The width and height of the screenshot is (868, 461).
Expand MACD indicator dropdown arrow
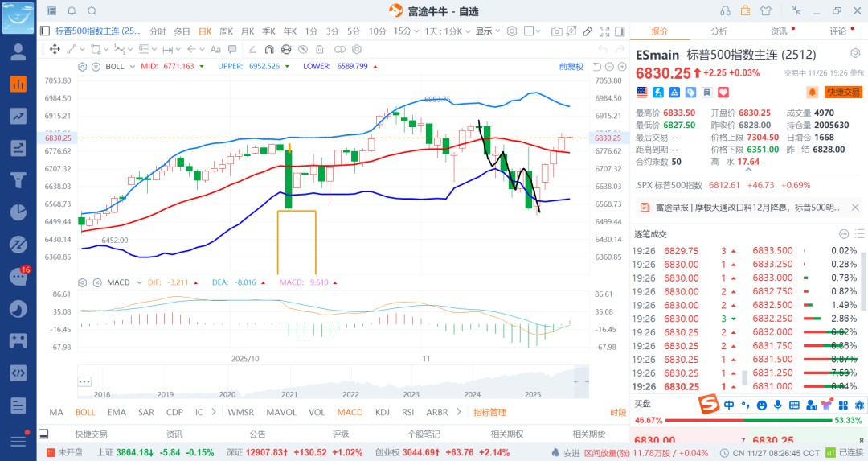point(139,282)
